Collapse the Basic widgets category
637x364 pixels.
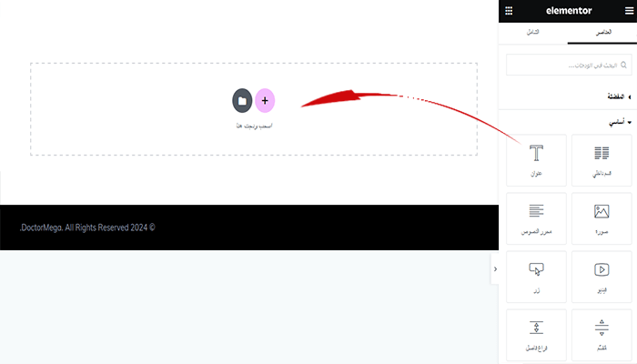620,122
